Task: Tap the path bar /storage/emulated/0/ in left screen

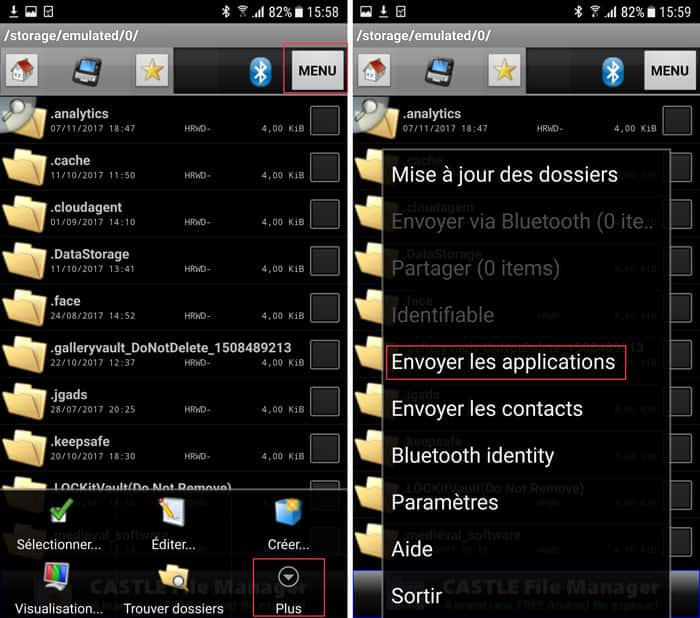Action: (173, 35)
